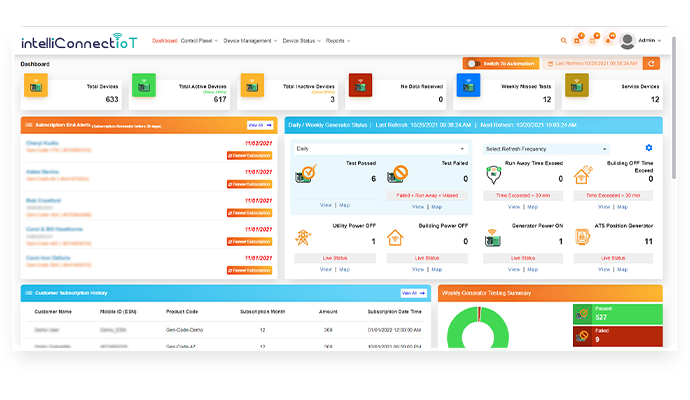Viewport: 690px width, 400px height.
Task: Click the Utility Power OFF tower icon
Action: tap(303, 238)
